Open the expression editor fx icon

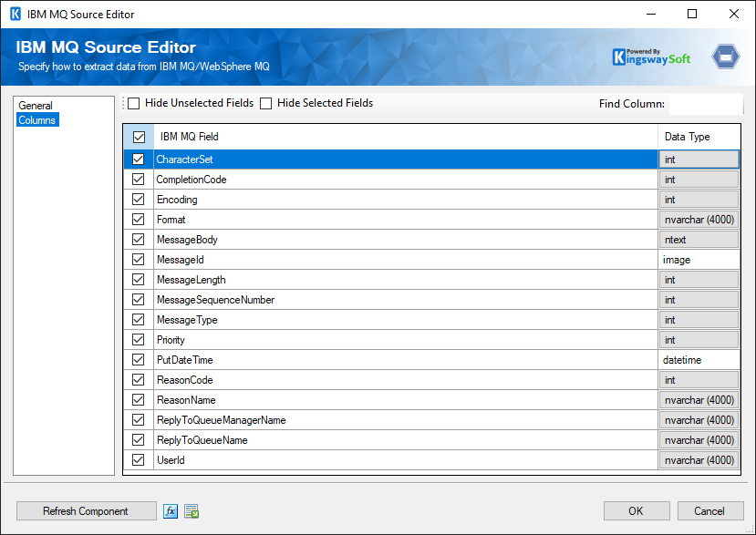[x=171, y=511]
